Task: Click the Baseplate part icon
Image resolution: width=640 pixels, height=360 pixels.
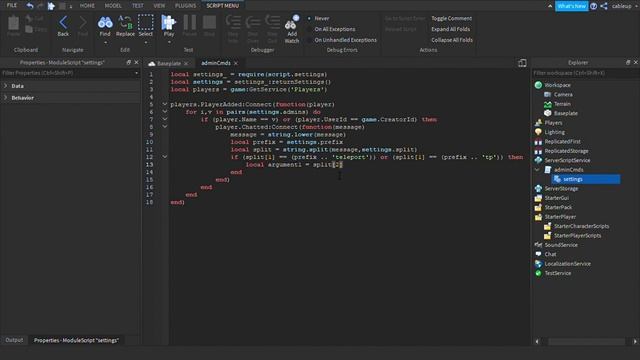Action: coord(548,113)
